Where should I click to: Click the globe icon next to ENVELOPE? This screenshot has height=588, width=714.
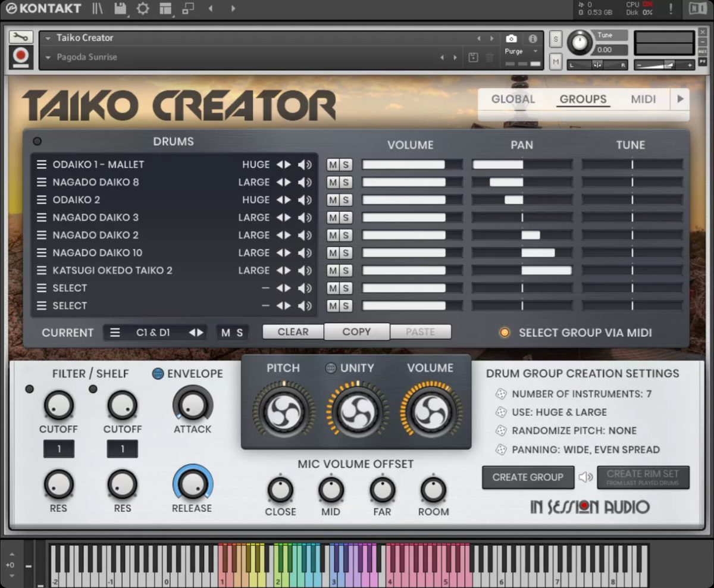[x=158, y=374]
